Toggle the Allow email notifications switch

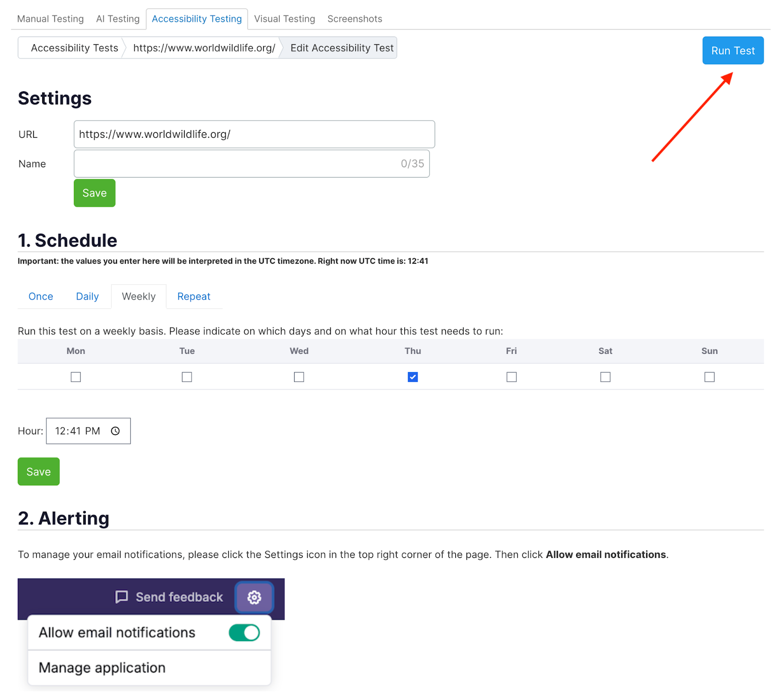pos(244,632)
